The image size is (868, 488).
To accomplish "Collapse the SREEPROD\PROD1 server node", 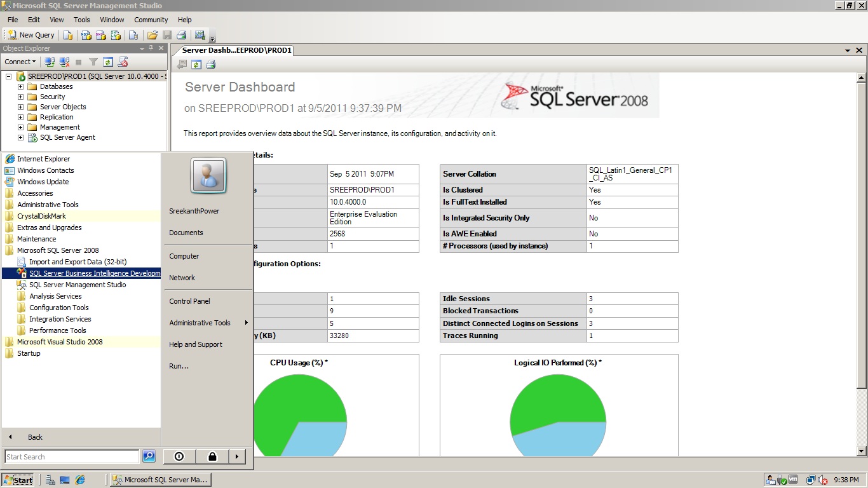I will [x=9, y=76].
